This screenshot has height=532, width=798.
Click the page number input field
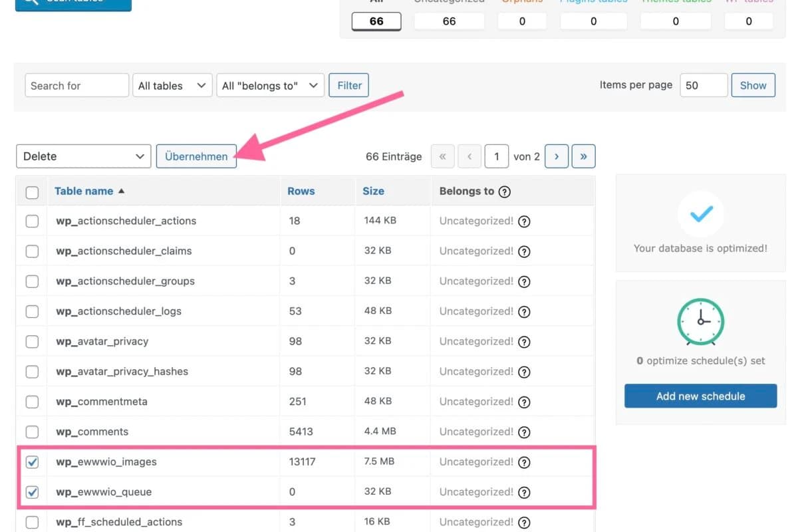[x=497, y=156]
